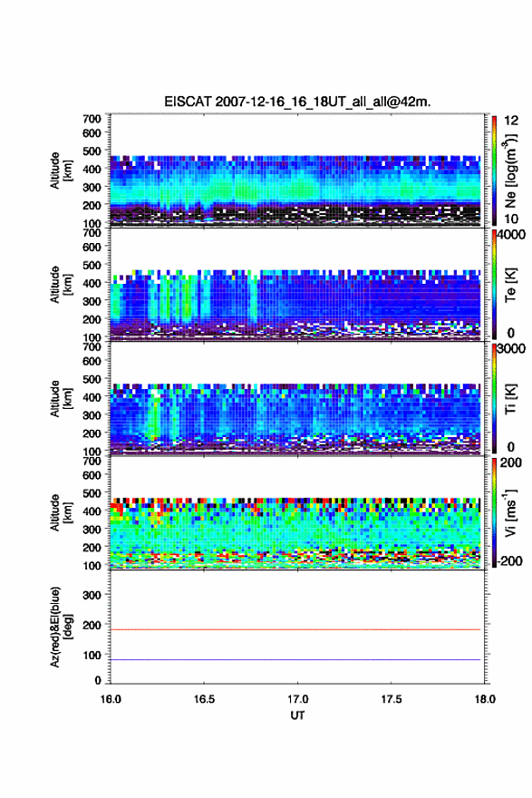Viewport: 532px width, 798px height.
Task: Click the EISCAT 2007-12-16 plot title
Action: pyautogui.click(x=297, y=102)
